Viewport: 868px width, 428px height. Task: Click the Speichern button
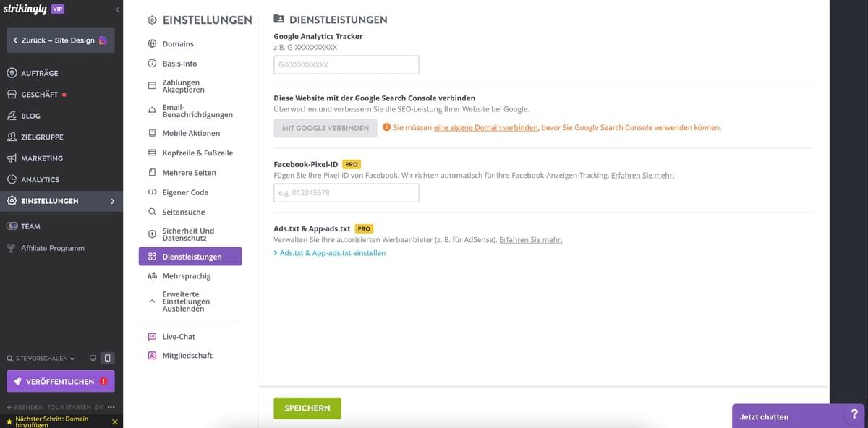(x=307, y=408)
